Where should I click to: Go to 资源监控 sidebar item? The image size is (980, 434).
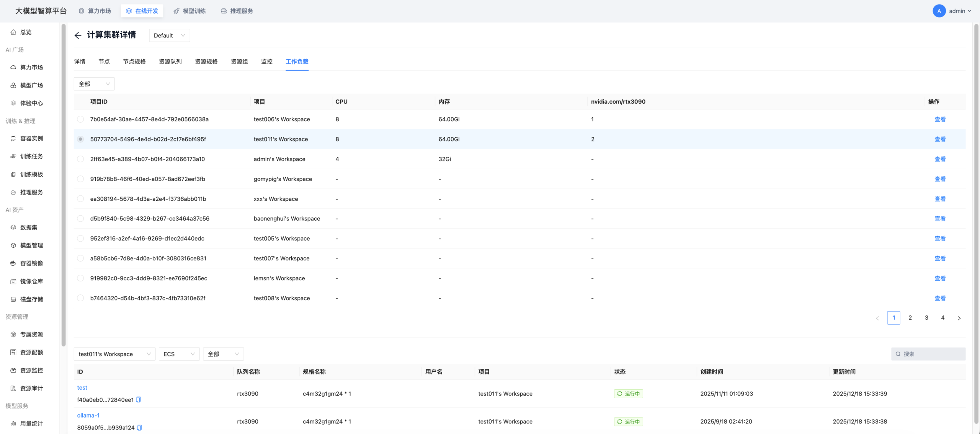31,371
